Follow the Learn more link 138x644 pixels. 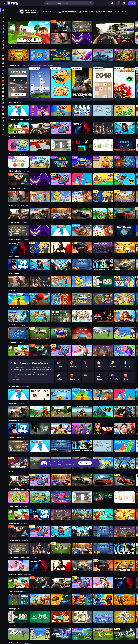(15, 379)
